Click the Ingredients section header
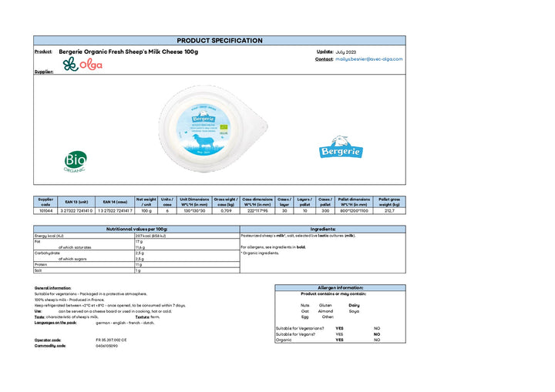The image size is (555, 392). coord(323,230)
